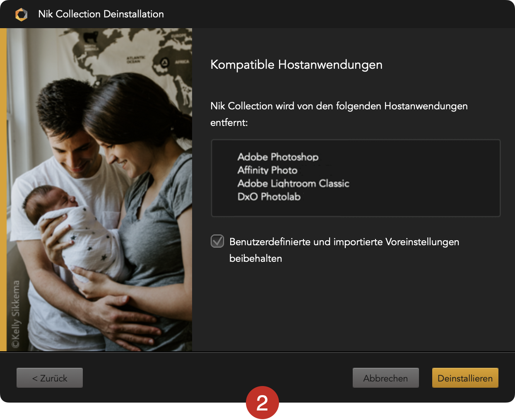Click the Kompatible Hostanwendungen heading
This screenshot has height=420, width=515.
point(296,65)
